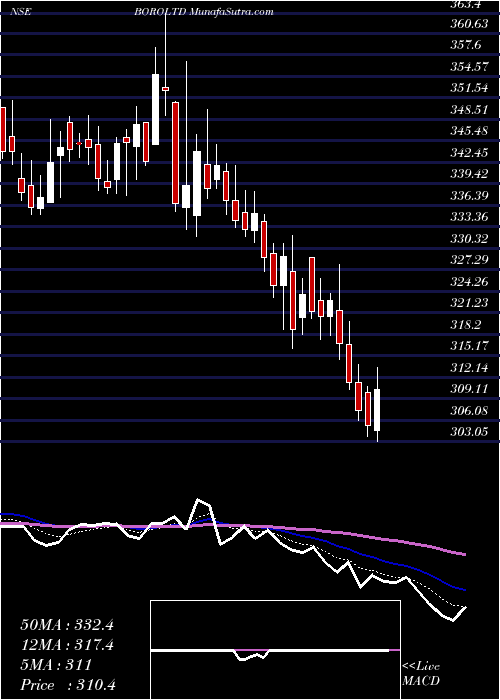The image size is (500, 700).
Task: Click the 321.23 price axis label
Action: [469, 303]
